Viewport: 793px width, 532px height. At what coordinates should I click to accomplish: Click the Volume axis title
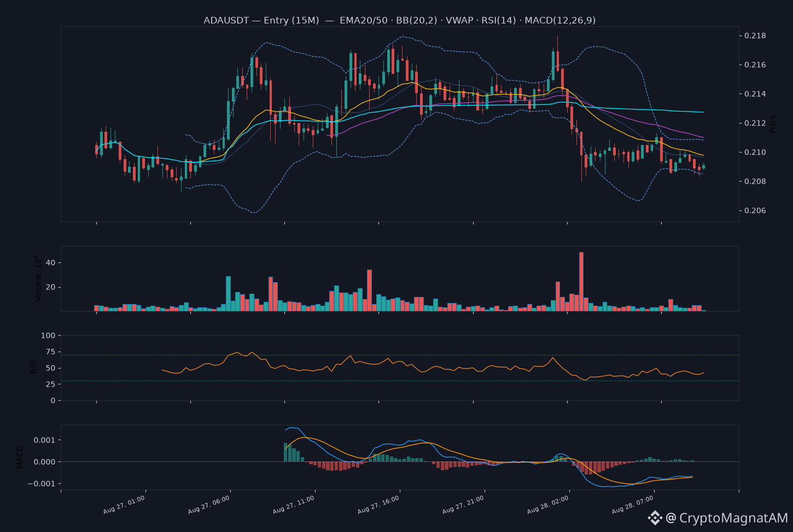tap(38, 278)
